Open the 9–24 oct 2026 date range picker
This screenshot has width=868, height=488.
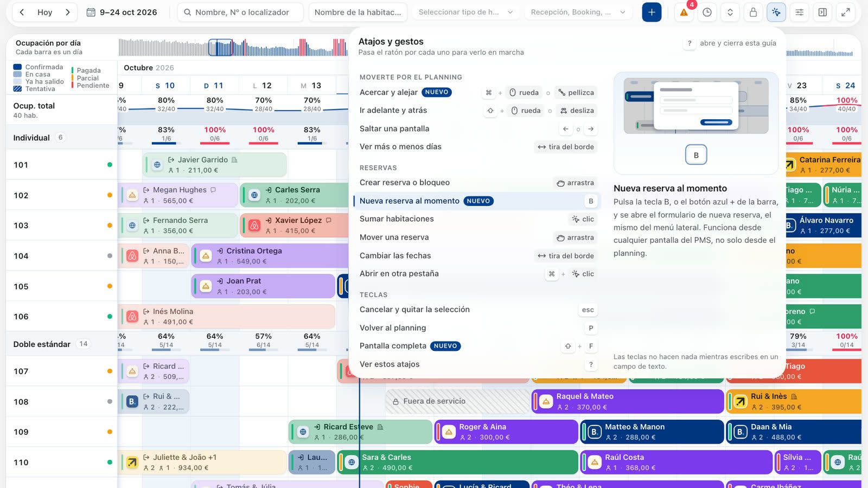pos(122,12)
